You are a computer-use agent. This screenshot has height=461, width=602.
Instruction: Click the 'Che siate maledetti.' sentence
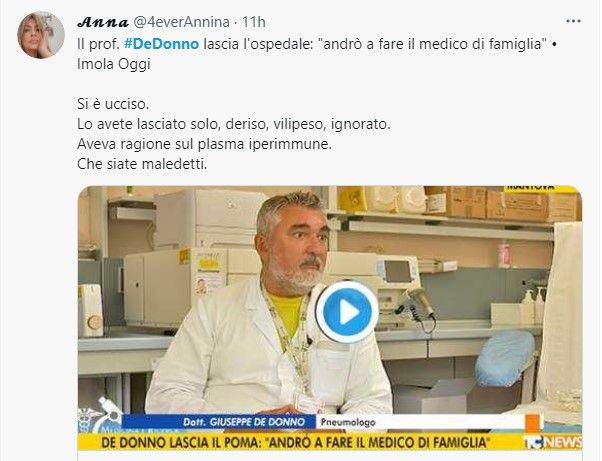[142, 164]
